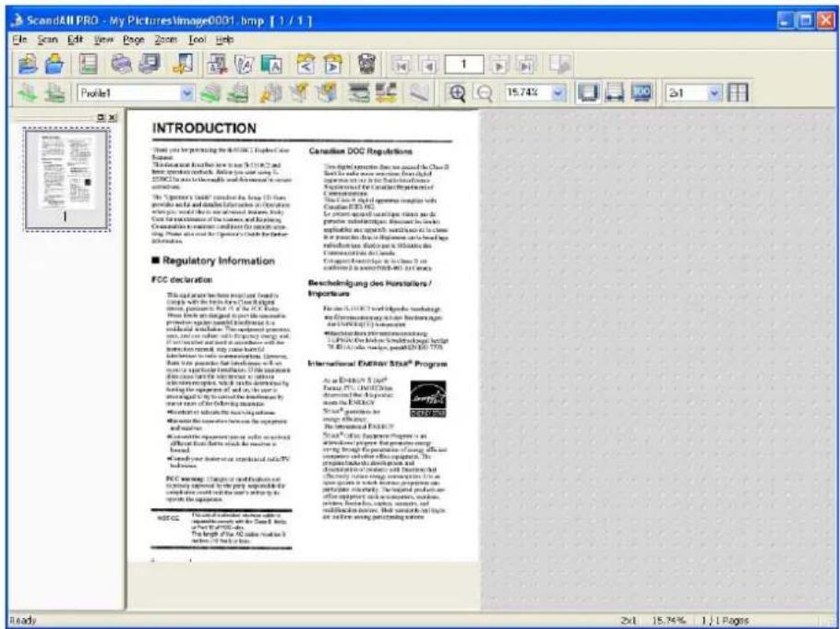
Task: Select the page 1 thumbnail
Action: click(x=66, y=179)
